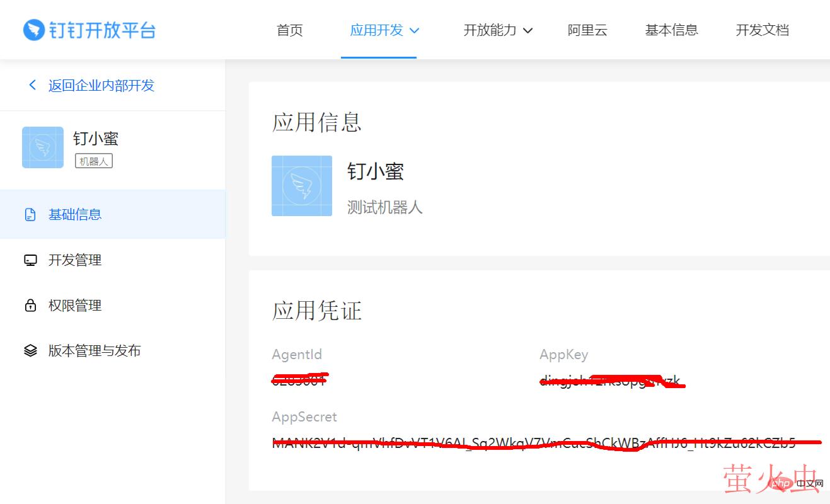830x504 pixels.
Task: Expand the 开放能力 dropdown chevron
Action: point(528,30)
